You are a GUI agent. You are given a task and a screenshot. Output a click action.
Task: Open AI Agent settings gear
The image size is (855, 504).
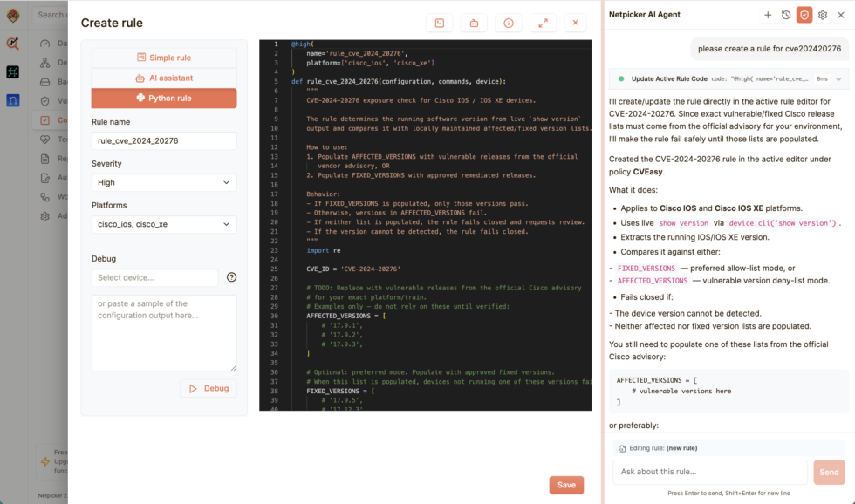pyautogui.click(x=823, y=15)
